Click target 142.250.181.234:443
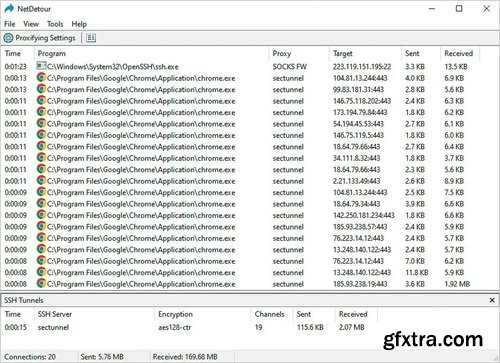 [364, 215]
